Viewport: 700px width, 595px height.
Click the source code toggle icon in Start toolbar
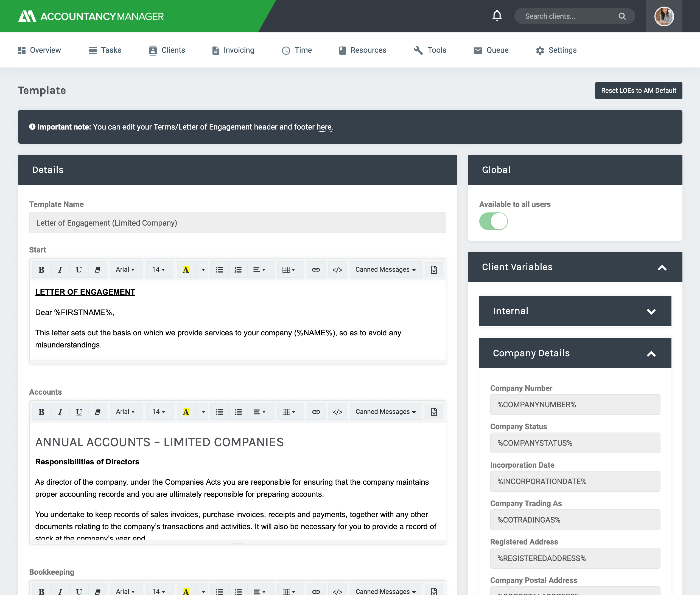337,270
